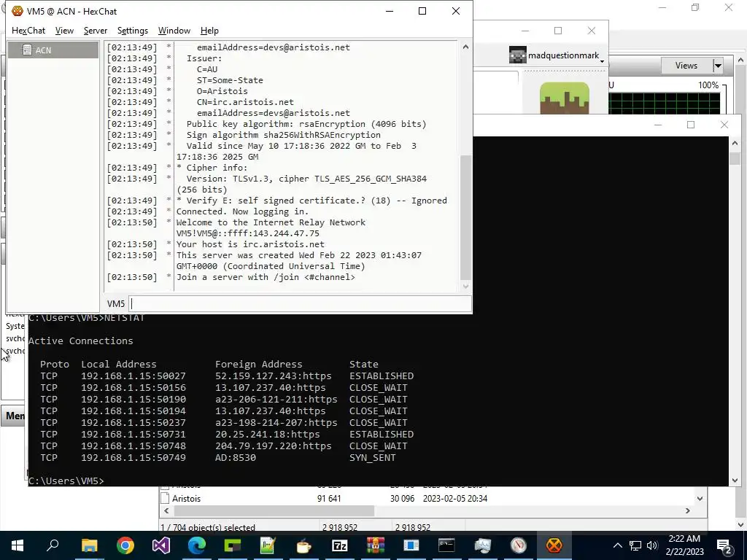Open the Windows Start menu
The image size is (747, 560).
pos(18,545)
